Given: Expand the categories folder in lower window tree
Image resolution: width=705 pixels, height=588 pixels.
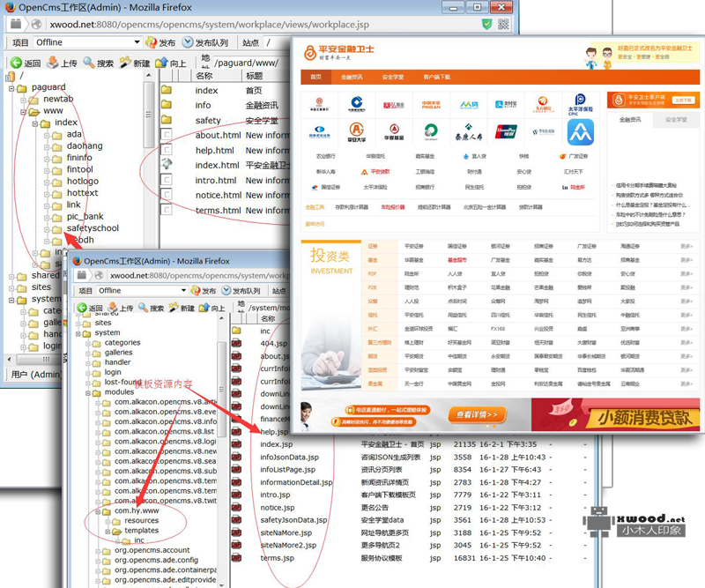Looking at the screenshot, I should click(x=88, y=343).
